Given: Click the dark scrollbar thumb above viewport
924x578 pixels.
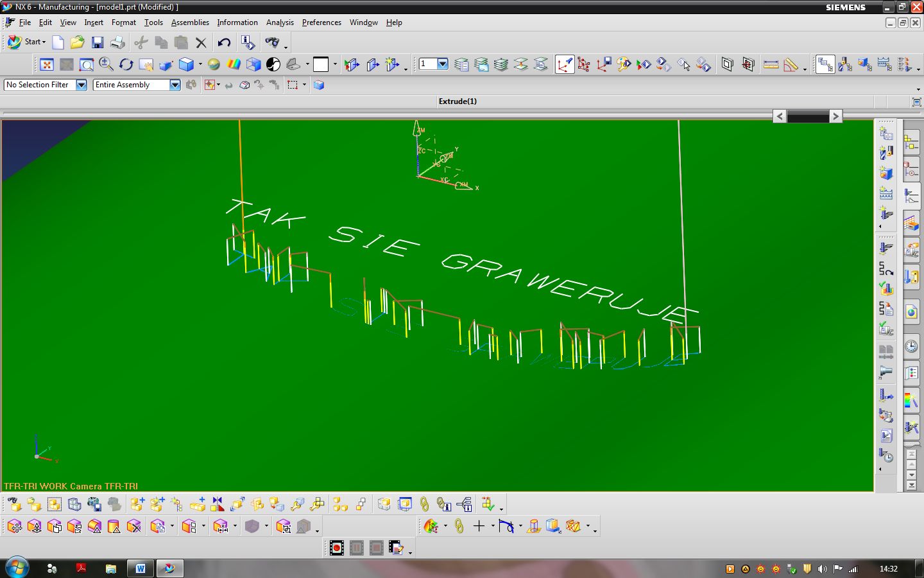Looking at the screenshot, I should point(807,116).
